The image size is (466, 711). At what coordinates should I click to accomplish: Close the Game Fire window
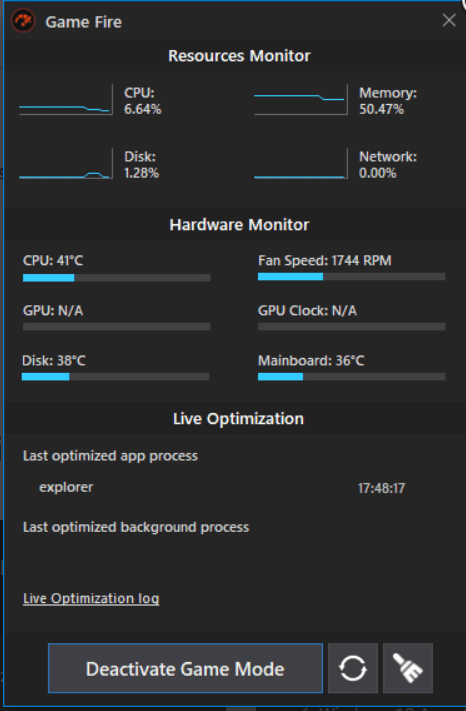click(449, 20)
